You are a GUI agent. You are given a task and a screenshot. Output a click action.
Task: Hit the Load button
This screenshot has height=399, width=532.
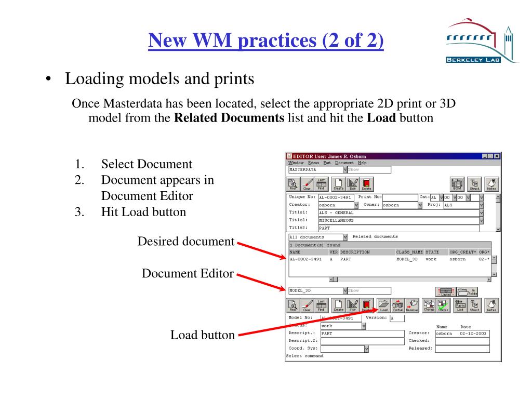pyautogui.click(x=384, y=305)
